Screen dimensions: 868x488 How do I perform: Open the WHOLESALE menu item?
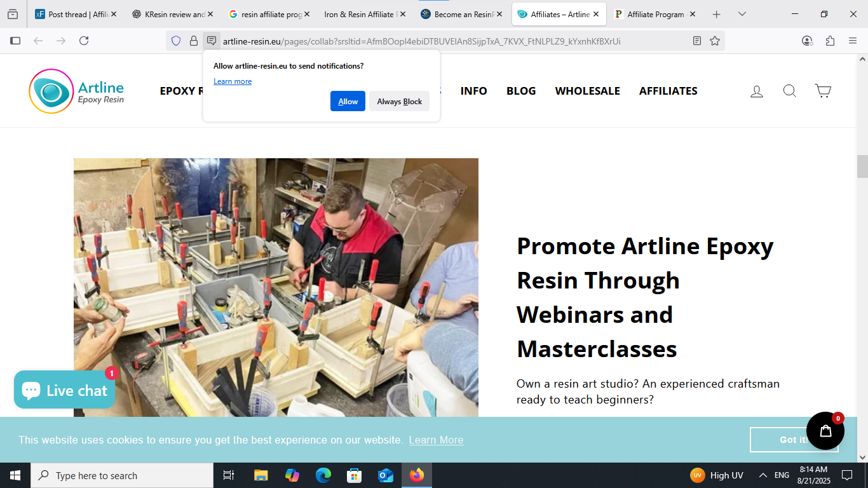[x=588, y=91]
